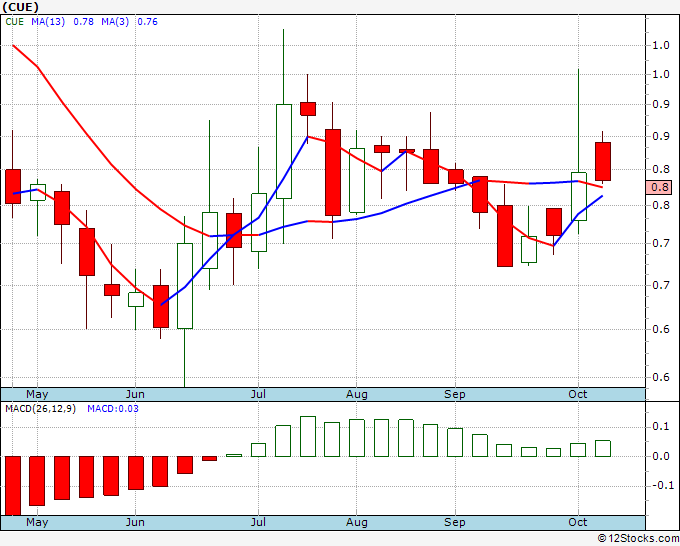Click the 0.1 MACD axis label
680x546 pixels.
coord(661,427)
